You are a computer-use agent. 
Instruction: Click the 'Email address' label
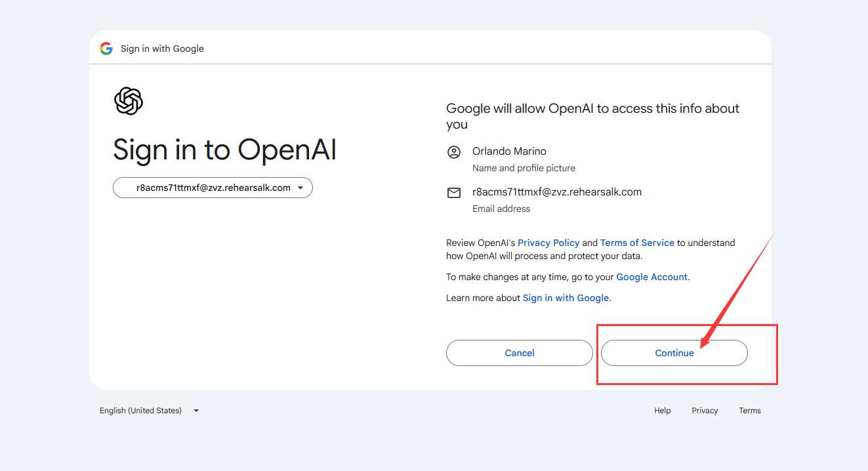[x=501, y=209]
